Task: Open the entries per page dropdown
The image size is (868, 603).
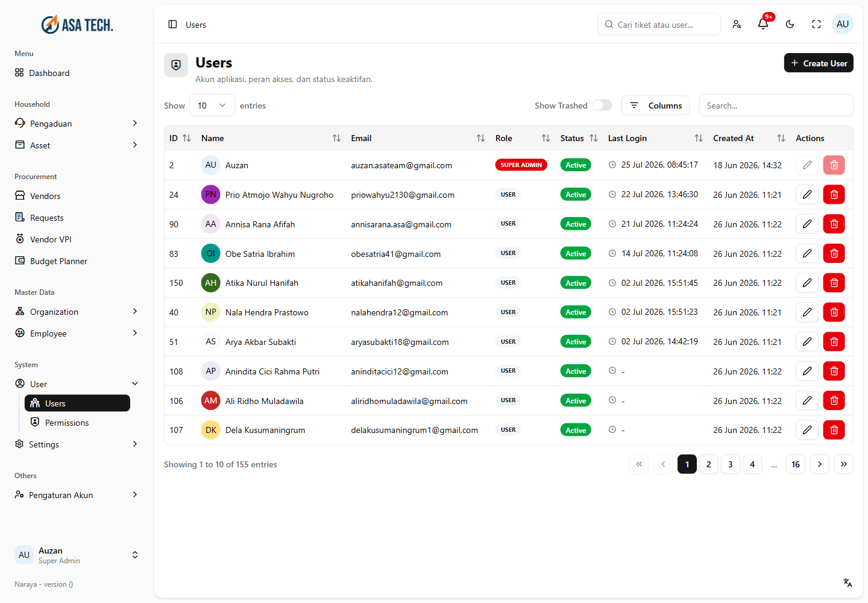Action: [x=212, y=105]
